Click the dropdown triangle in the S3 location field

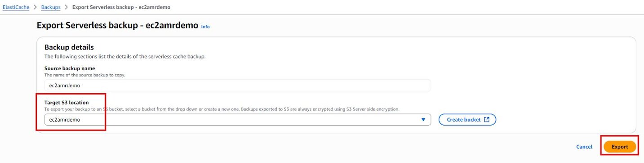point(423,120)
